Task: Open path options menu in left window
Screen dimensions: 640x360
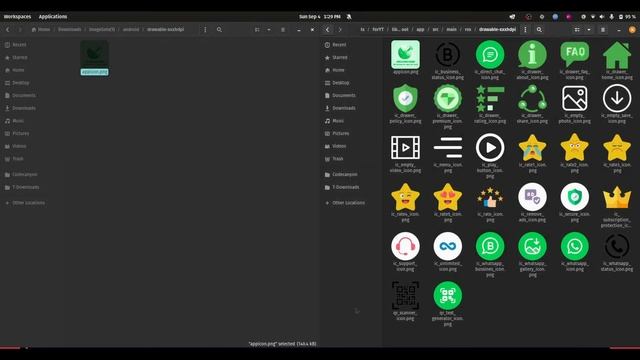Action: pyautogui.click(x=205, y=30)
